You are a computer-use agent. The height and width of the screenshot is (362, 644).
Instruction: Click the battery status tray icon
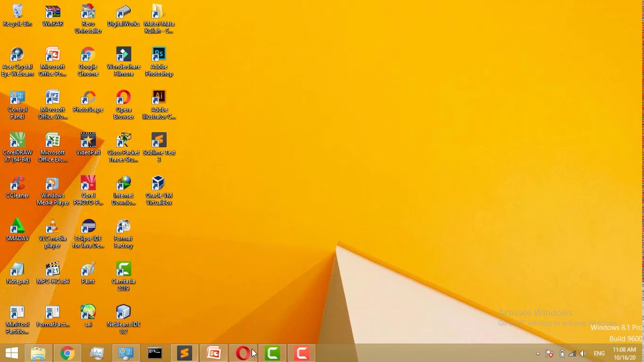coord(562,353)
